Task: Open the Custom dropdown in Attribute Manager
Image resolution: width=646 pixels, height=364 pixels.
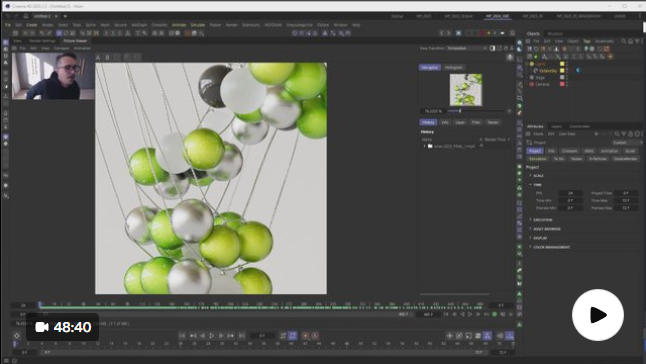Action: tap(626, 142)
